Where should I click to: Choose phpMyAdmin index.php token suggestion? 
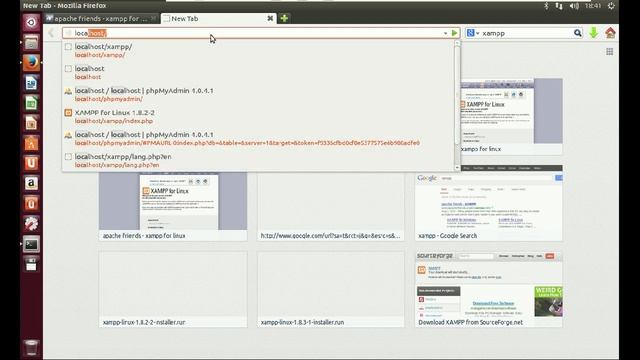[259, 139]
